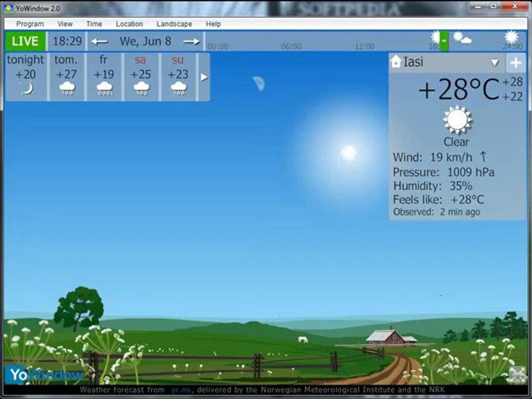
Task: Select the sa forecast tile
Action: point(141,76)
